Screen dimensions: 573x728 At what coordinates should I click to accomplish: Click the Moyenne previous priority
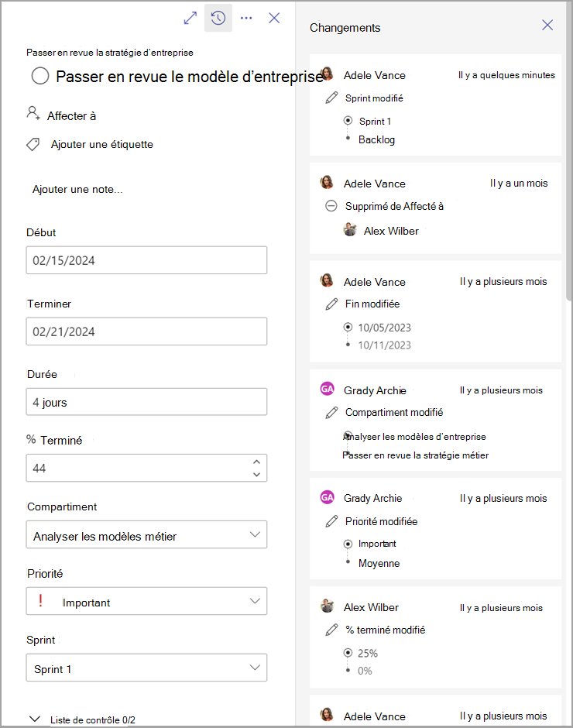(x=379, y=564)
